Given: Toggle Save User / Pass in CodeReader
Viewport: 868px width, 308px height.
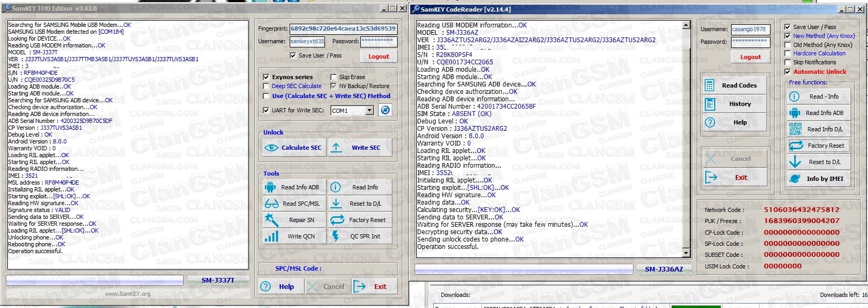Looking at the screenshot, I should [x=787, y=27].
